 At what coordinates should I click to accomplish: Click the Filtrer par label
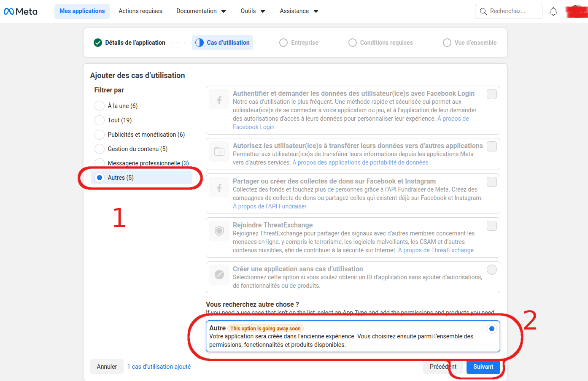(109, 90)
